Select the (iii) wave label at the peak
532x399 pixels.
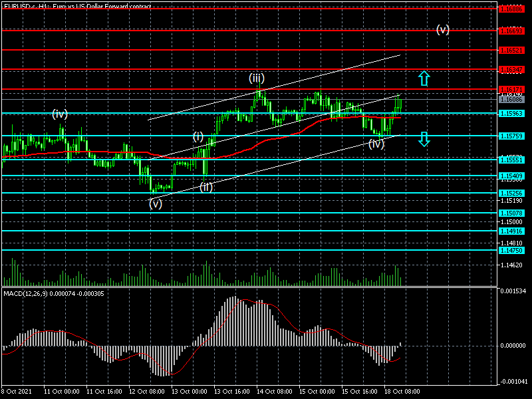(258, 78)
